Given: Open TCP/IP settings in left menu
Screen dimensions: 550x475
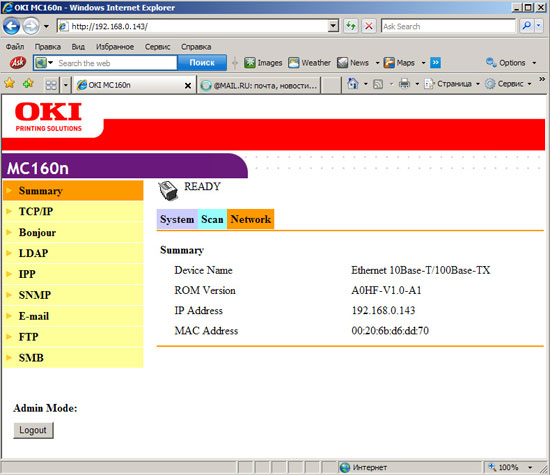Looking at the screenshot, I should coord(73,212).
